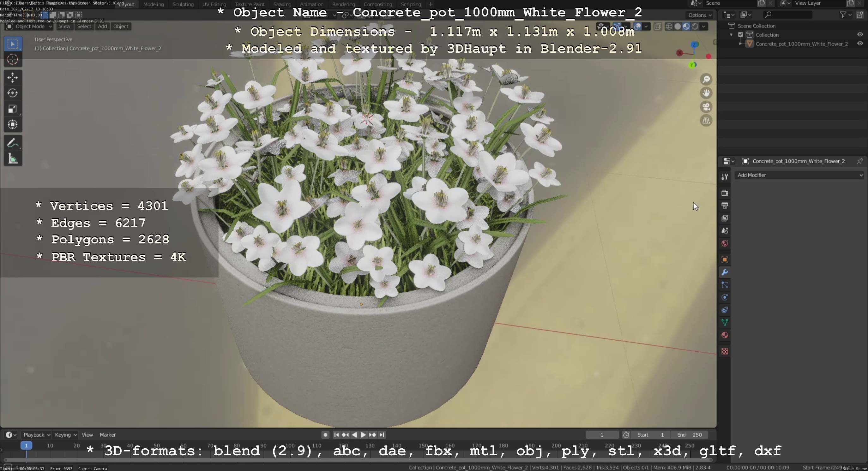Viewport: 868px width, 471px height.
Task: Open Keying dropdown in timeline
Action: (65, 435)
